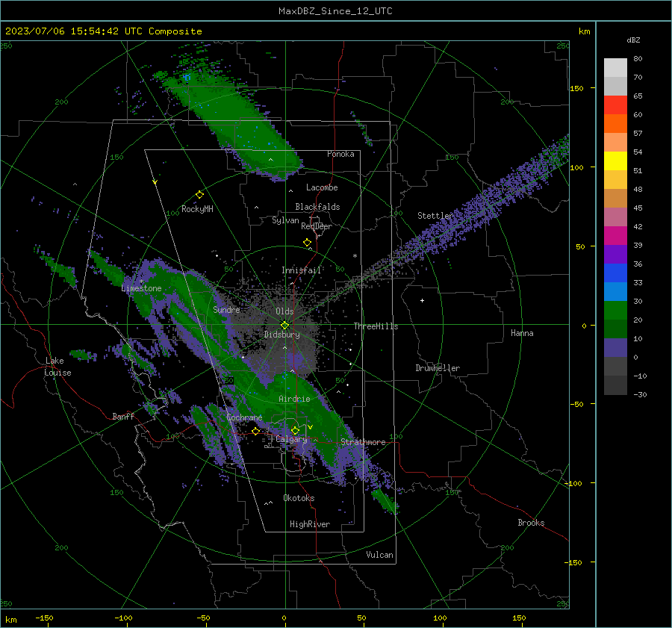Screen dimensions: 672x628
Task: Select the 'Stettler' map label
Action: coord(435,216)
